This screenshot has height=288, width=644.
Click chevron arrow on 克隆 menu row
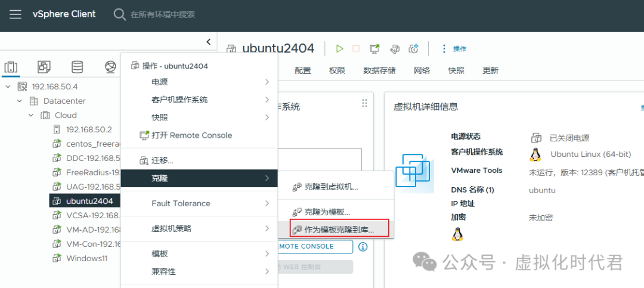coord(267,178)
